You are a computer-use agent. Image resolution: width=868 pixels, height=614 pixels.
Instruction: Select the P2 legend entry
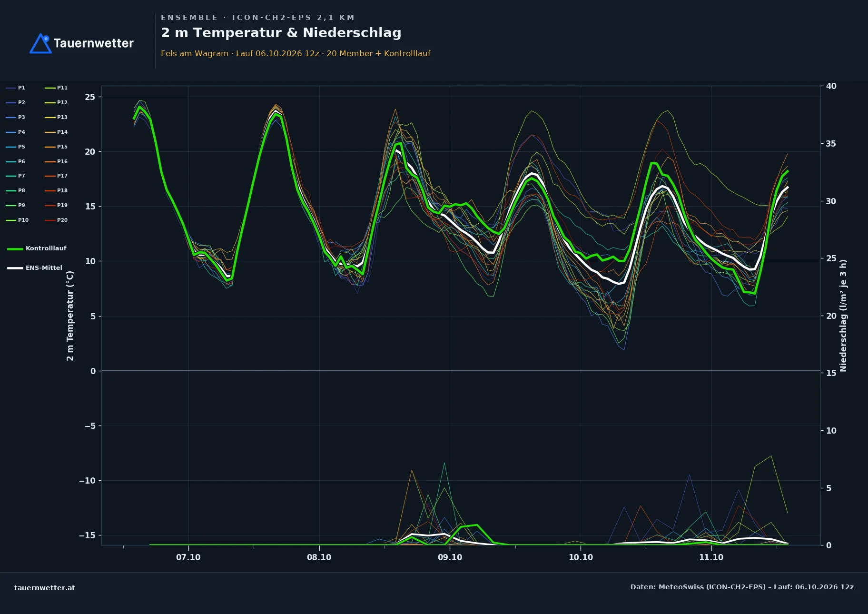click(x=16, y=102)
